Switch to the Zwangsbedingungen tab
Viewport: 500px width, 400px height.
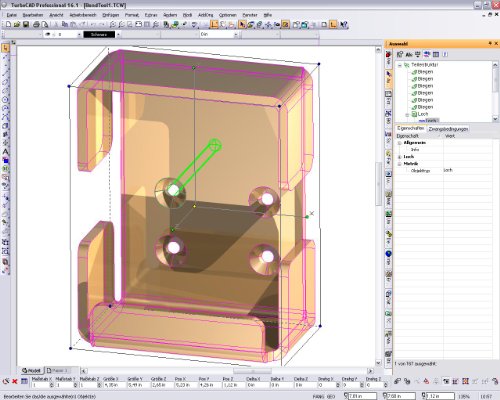(448, 129)
